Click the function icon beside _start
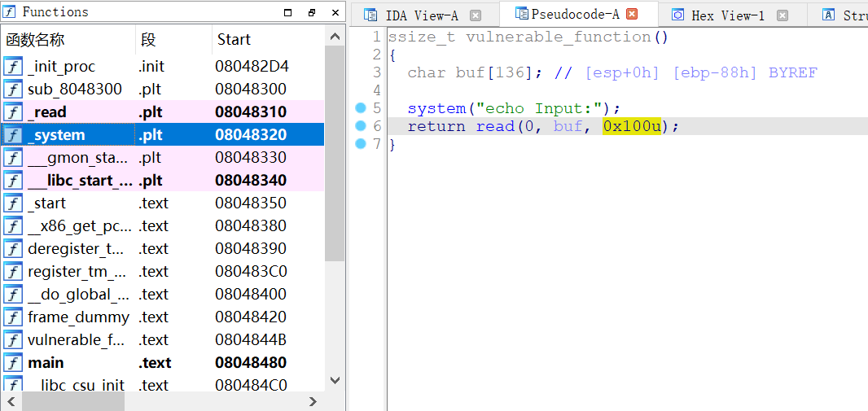 pyautogui.click(x=13, y=203)
